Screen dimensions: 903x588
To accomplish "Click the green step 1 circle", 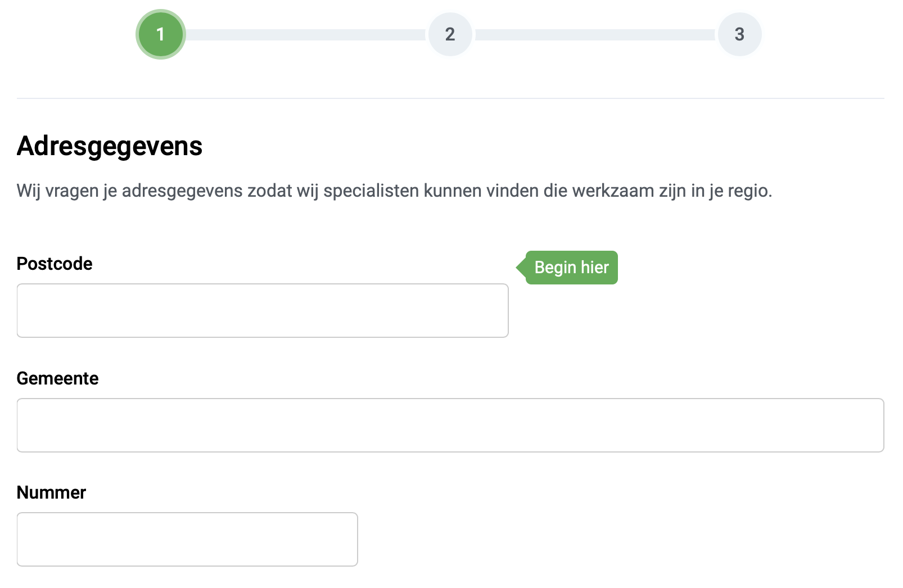I will [161, 34].
